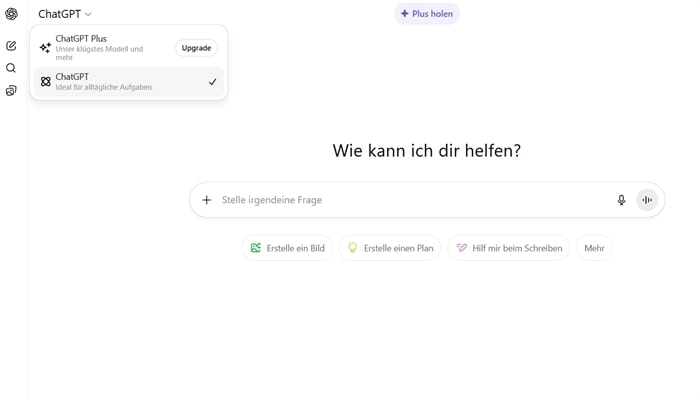
Task: Click the Wie kann ich dir helfen heading
Action: point(426,150)
